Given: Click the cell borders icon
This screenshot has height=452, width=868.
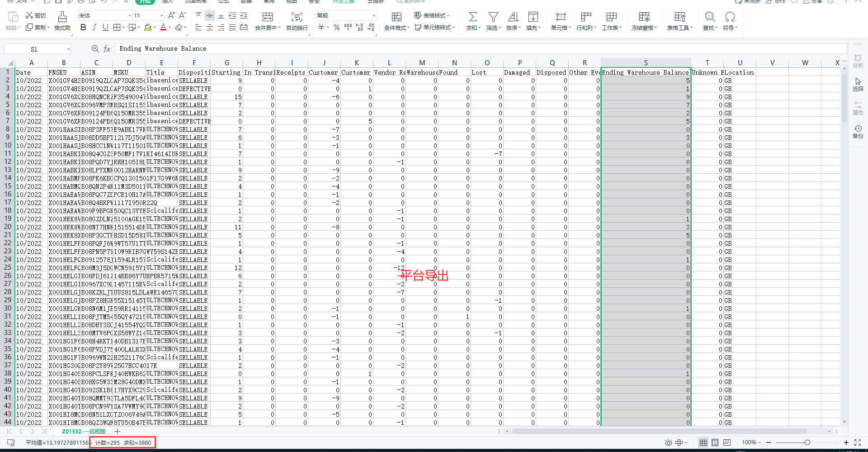Looking at the screenshot, I should click(x=117, y=28).
